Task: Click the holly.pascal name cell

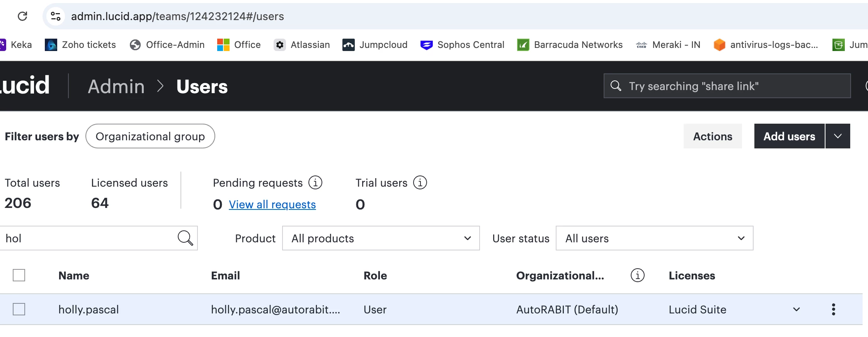Action: click(89, 310)
